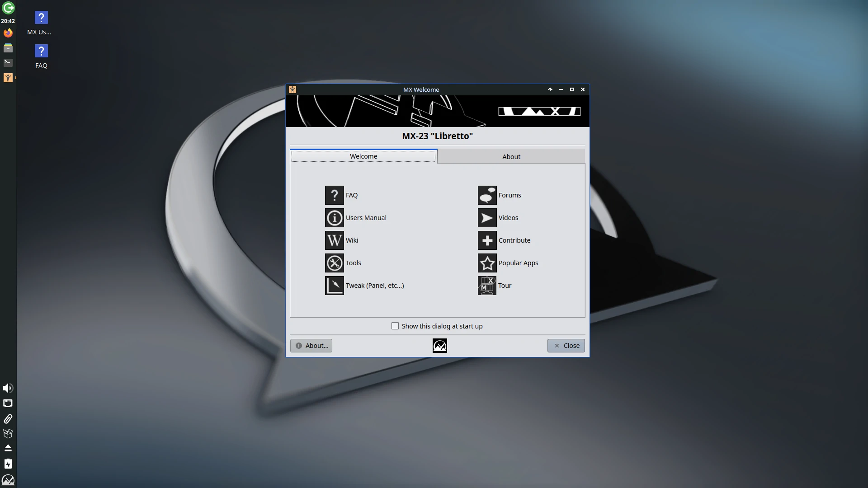Viewport: 868px width, 488px height.
Task: Open the Contribute page
Action: pos(505,240)
